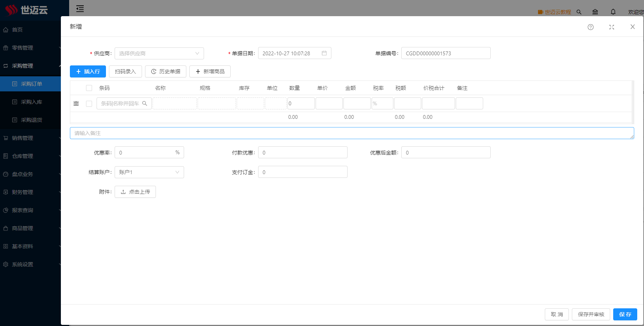Expand 仓库管理 sidebar menu

pyautogui.click(x=30, y=156)
